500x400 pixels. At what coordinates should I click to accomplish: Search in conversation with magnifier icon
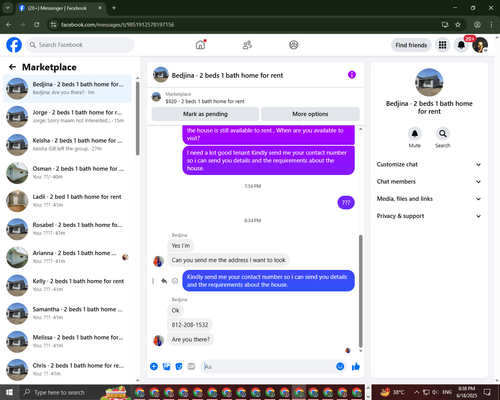(443, 134)
